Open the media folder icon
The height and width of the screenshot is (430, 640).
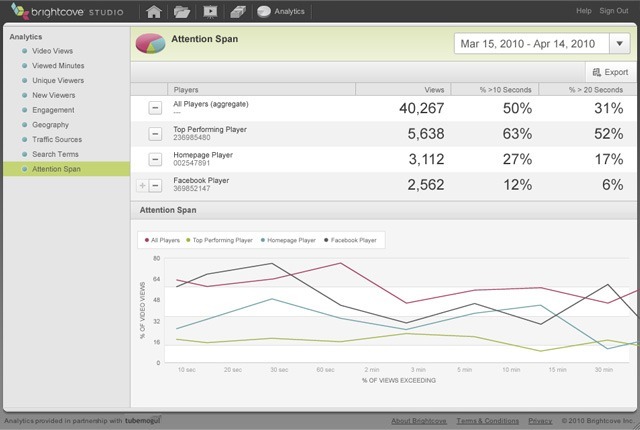[x=182, y=11]
